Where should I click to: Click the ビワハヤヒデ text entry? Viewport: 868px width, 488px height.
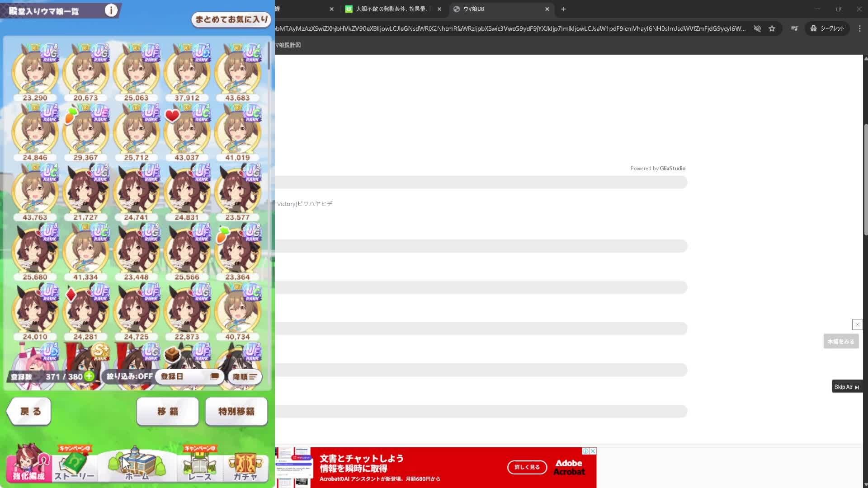(305, 204)
